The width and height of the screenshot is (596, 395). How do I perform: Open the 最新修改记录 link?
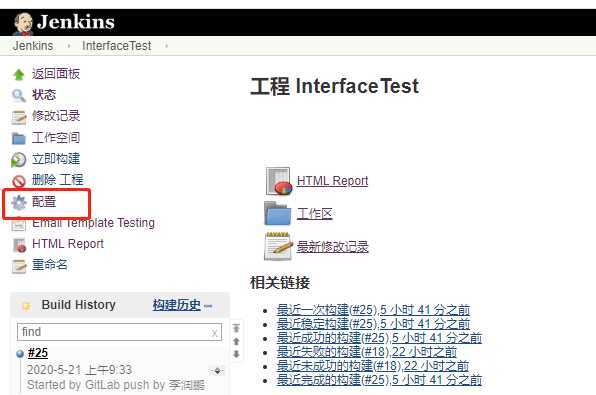click(x=333, y=247)
